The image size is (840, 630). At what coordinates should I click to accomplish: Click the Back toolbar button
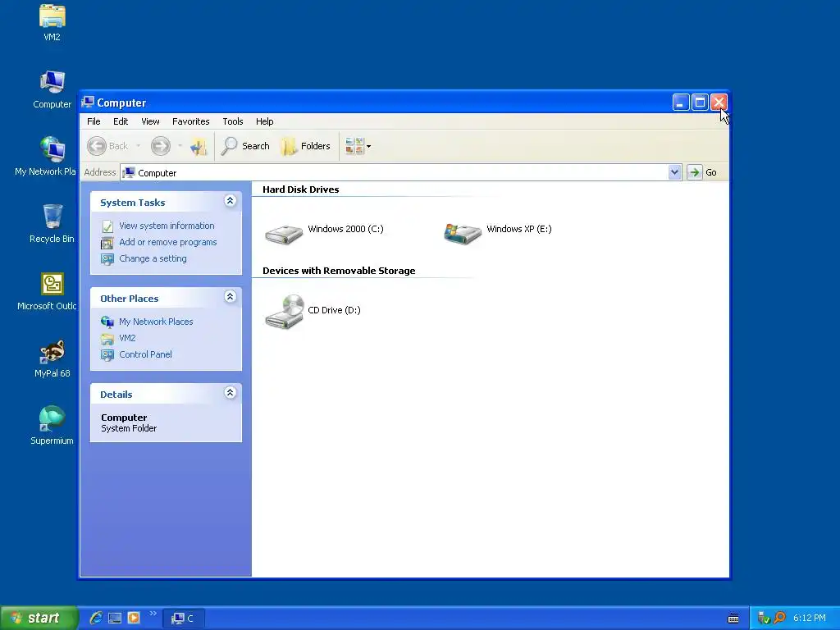(108, 146)
